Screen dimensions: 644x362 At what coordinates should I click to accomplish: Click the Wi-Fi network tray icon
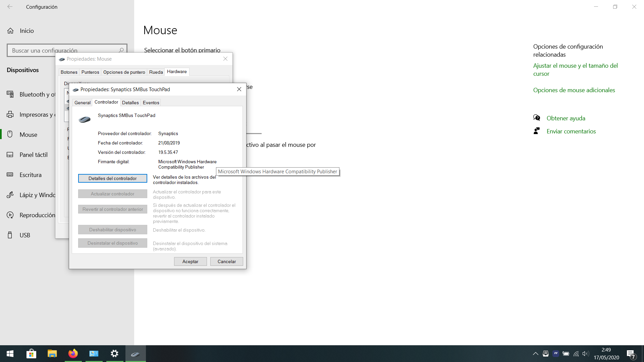point(576,354)
